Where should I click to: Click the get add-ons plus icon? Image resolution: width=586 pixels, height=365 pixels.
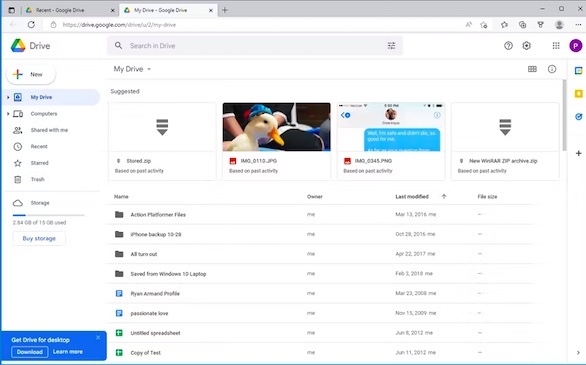[579, 153]
